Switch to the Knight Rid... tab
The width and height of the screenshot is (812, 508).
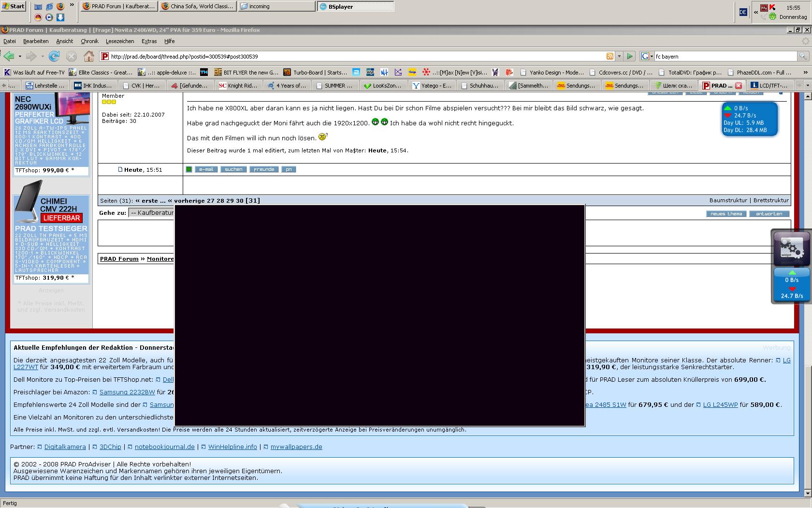(239, 86)
